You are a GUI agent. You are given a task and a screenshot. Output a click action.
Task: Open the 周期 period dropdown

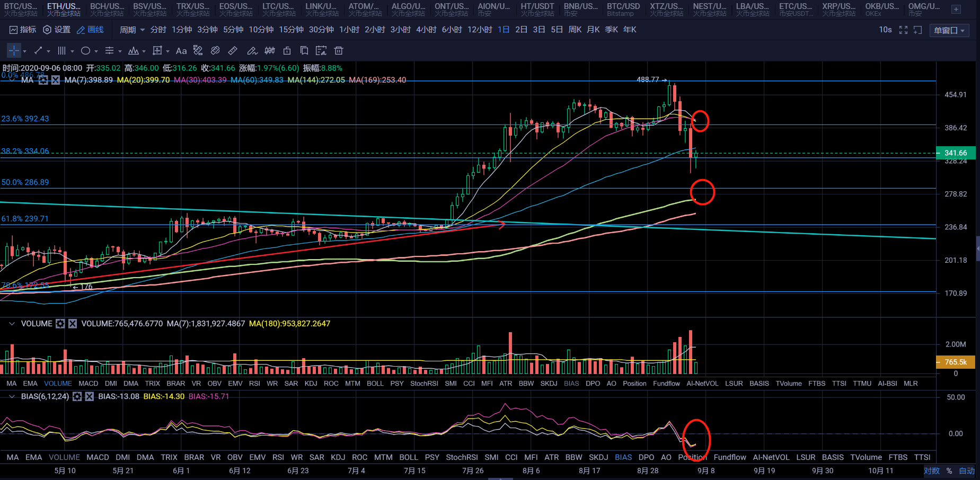click(x=132, y=30)
